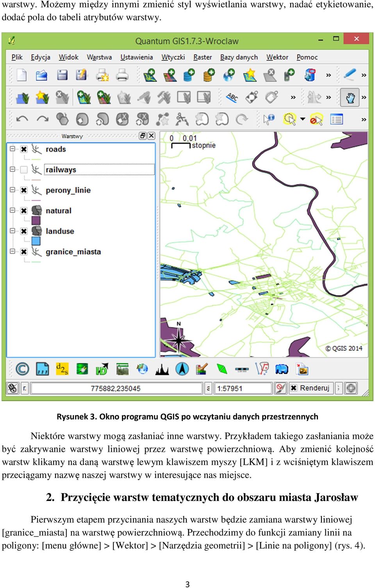Click the Undo arrow icon
Image resolution: width=375 pixels, height=588 pixels.
(22, 119)
